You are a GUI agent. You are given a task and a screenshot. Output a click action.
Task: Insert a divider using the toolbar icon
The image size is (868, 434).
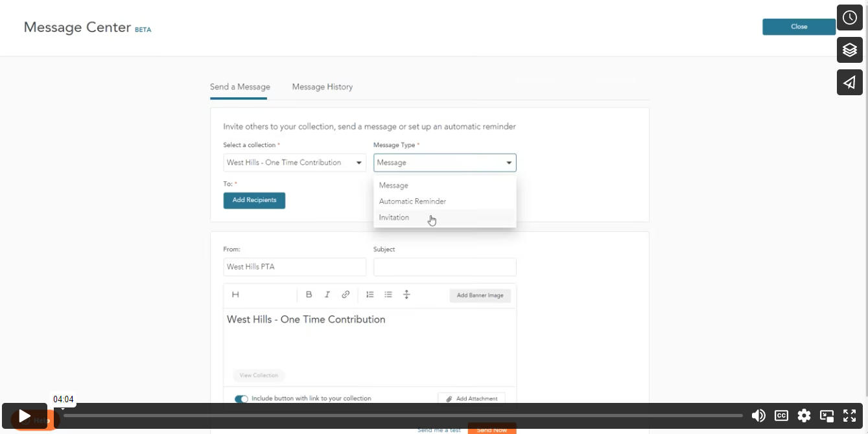(406, 295)
